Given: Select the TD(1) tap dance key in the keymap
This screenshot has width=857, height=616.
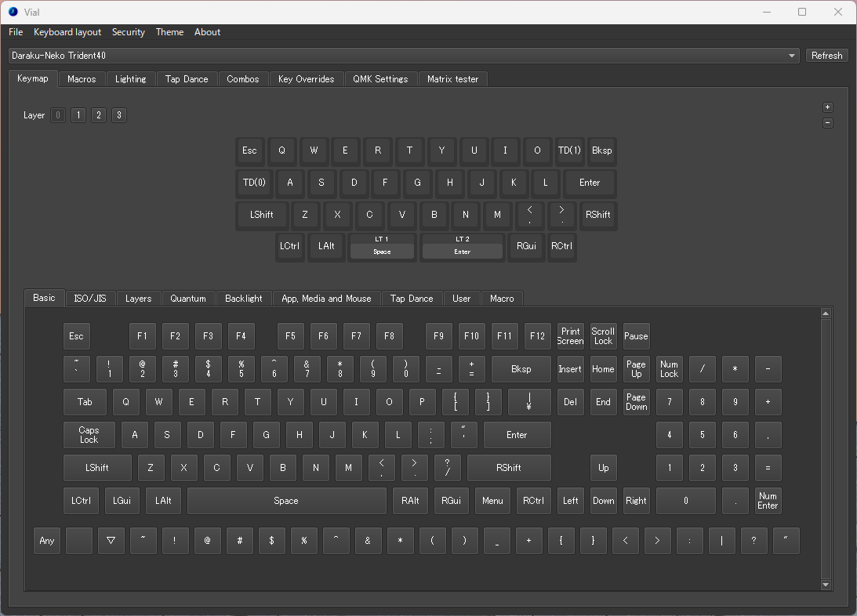Looking at the screenshot, I should (x=569, y=150).
